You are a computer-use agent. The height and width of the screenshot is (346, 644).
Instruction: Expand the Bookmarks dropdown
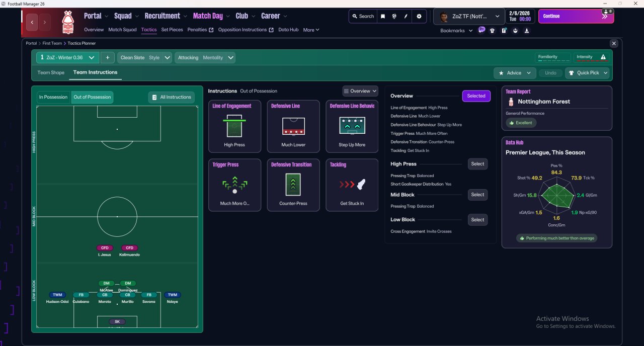tap(456, 31)
